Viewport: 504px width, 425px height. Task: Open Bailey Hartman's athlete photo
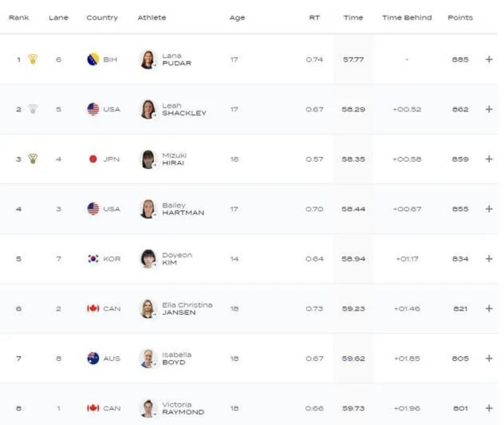[x=147, y=209]
